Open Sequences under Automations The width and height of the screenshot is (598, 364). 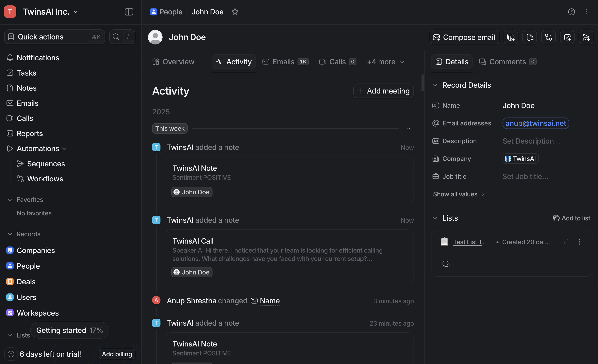41,164
